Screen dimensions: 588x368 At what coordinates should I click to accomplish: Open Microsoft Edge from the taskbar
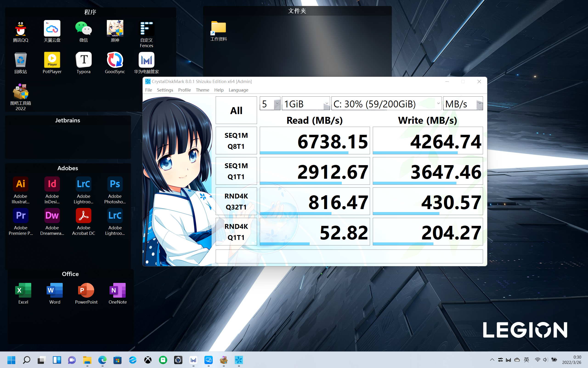pyautogui.click(x=102, y=360)
